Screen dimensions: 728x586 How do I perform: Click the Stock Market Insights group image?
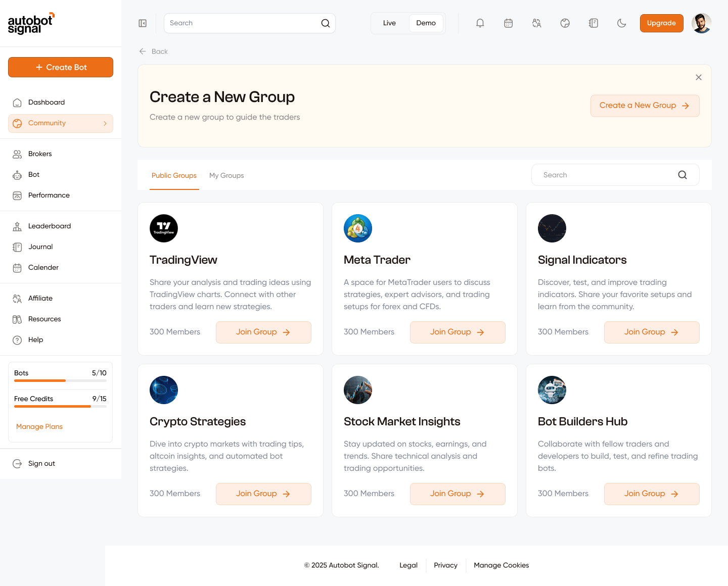point(358,390)
